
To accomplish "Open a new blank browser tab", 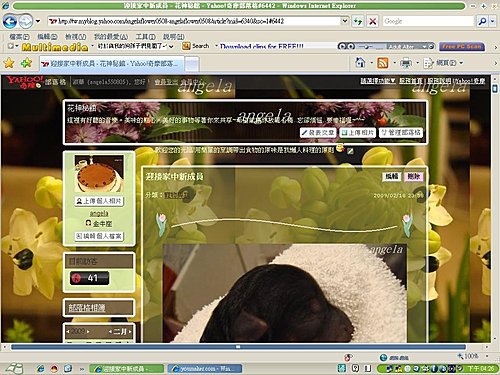I will (x=192, y=64).
